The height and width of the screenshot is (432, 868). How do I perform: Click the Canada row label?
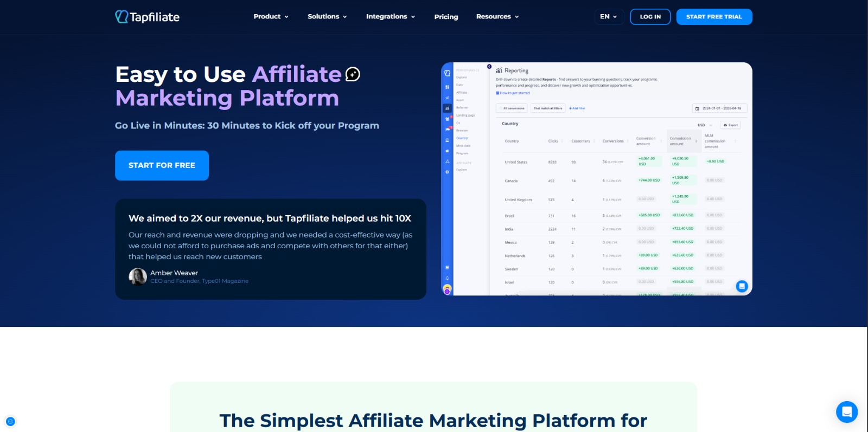click(x=511, y=181)
